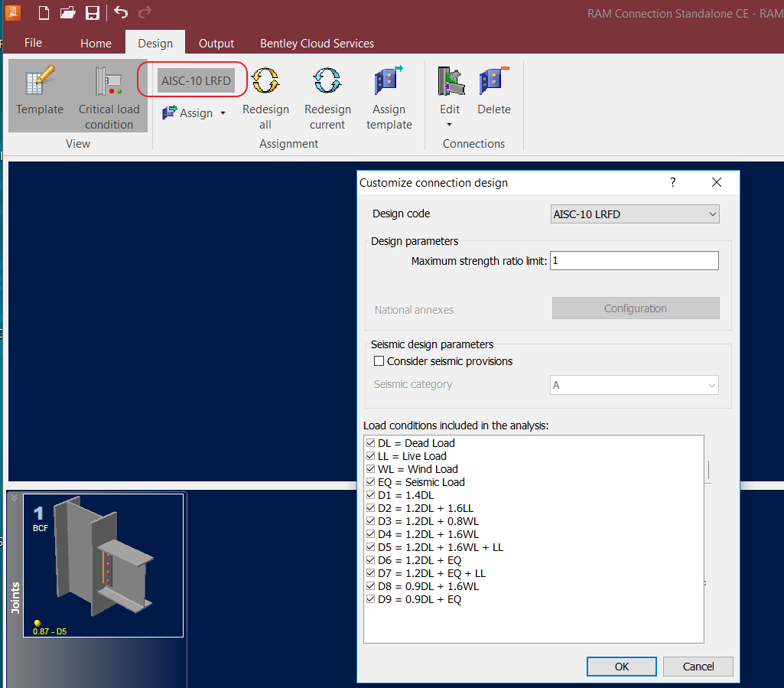This screenshot has width=784, height=688.
Task: Open Assign template tool
Action: pyautogui.click(x=389, y=82)
